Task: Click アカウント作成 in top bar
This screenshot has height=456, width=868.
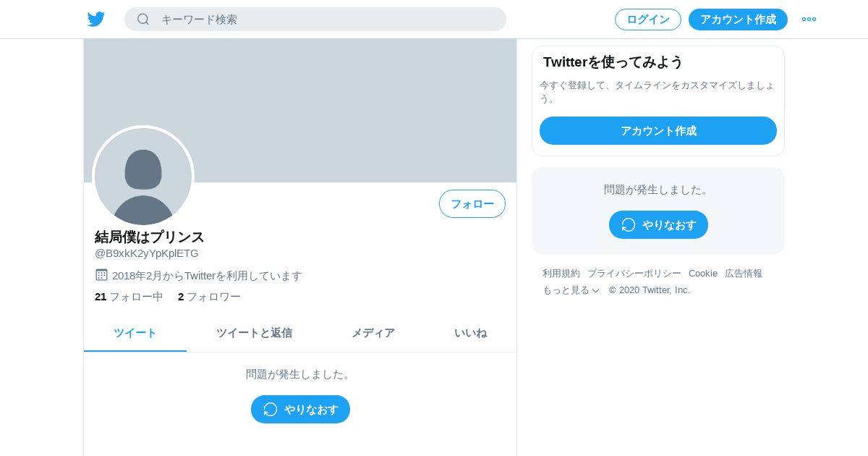Action: (x=738, y=20)
